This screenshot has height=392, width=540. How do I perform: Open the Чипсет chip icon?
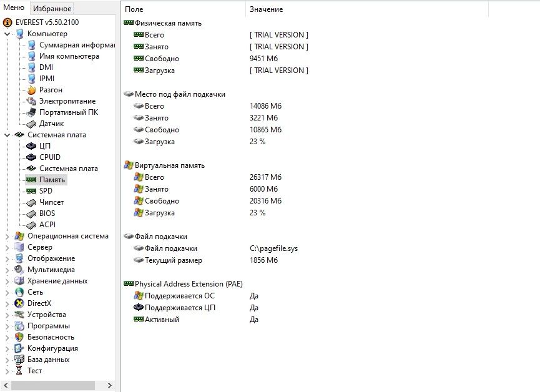pos(31,202)
